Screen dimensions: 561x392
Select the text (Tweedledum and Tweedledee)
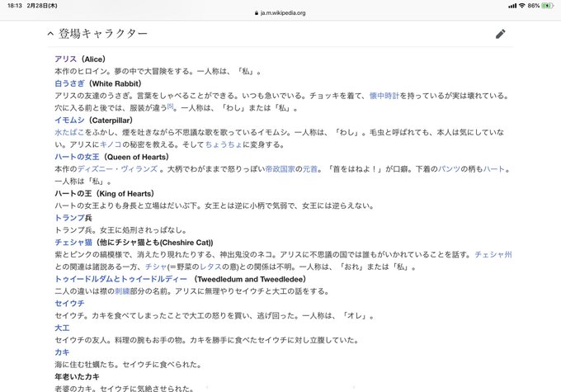pos(250,279)
